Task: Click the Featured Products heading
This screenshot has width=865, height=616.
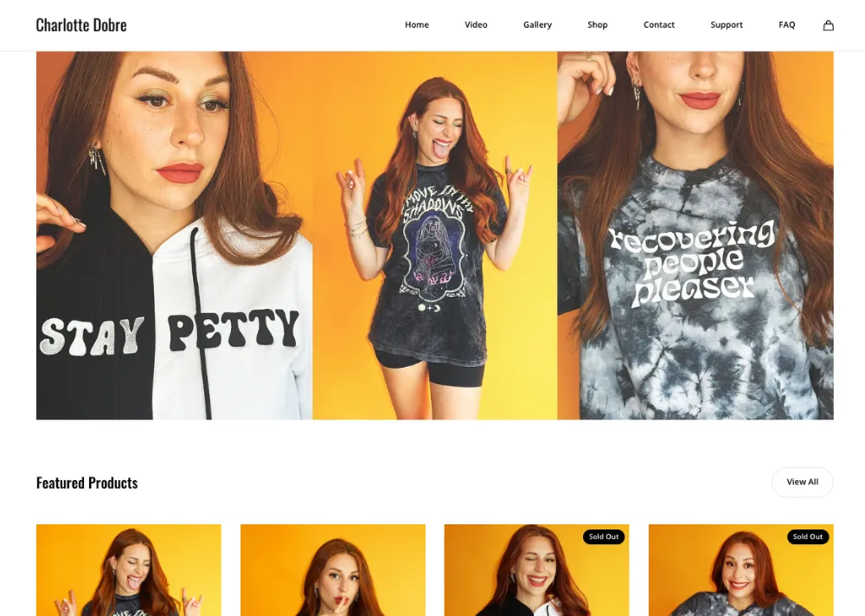Action: (87, 483)
